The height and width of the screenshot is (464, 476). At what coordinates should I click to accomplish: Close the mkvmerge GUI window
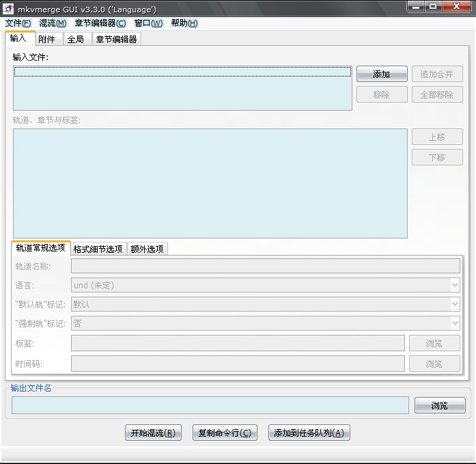457,6
